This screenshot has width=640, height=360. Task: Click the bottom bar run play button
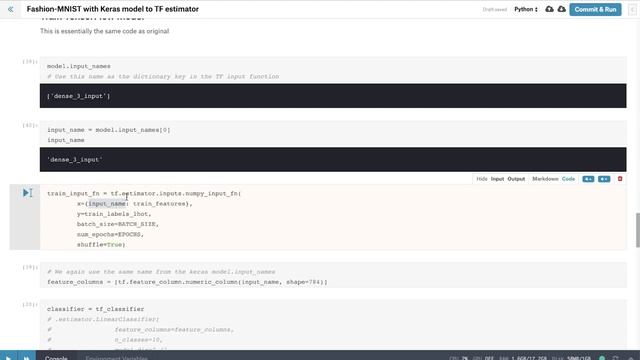8,358
